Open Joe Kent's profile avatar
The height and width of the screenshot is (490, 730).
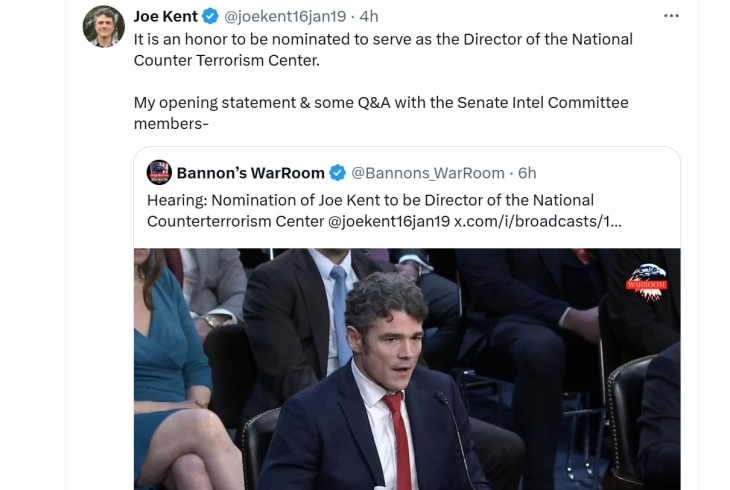pyautogui.click(x=104, y=26)
